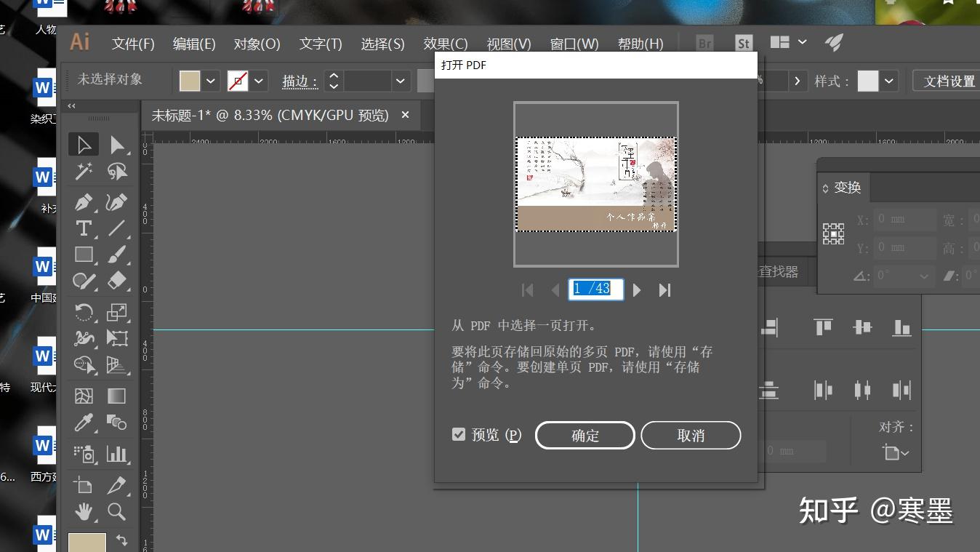The image size is (980, 552).
Task: Select the Pen tool
Action: click(x=84, y=201)
